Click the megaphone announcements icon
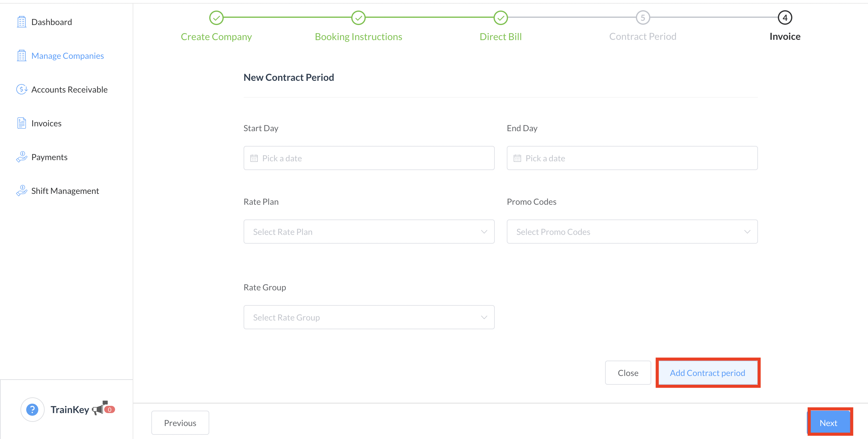Viewport: 868px width, 439px height. (x=98, y=409)
